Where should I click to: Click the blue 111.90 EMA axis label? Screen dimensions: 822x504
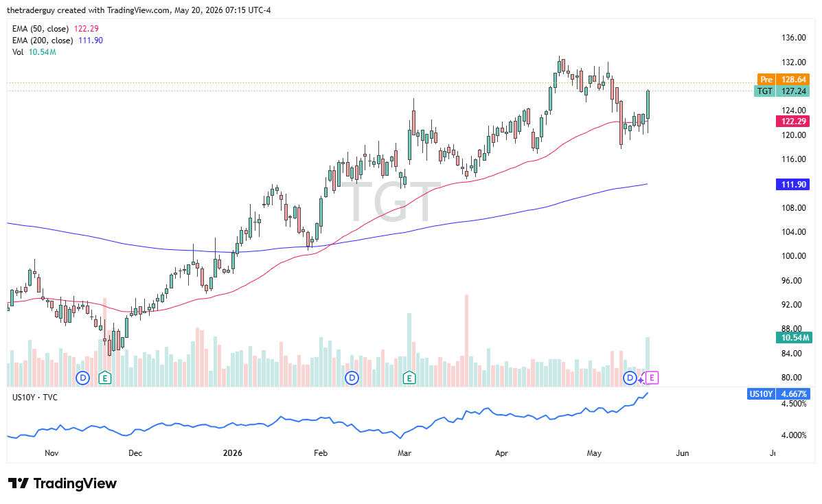click(792, 185)
